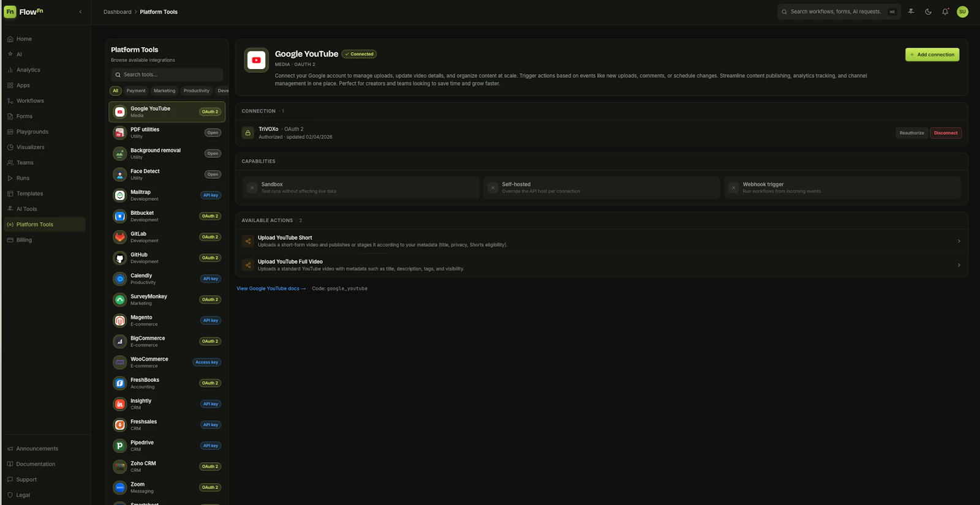Click the Announcements megaphone icon
The height and width of the screenshot is (505, 980).
pos(10,449)
